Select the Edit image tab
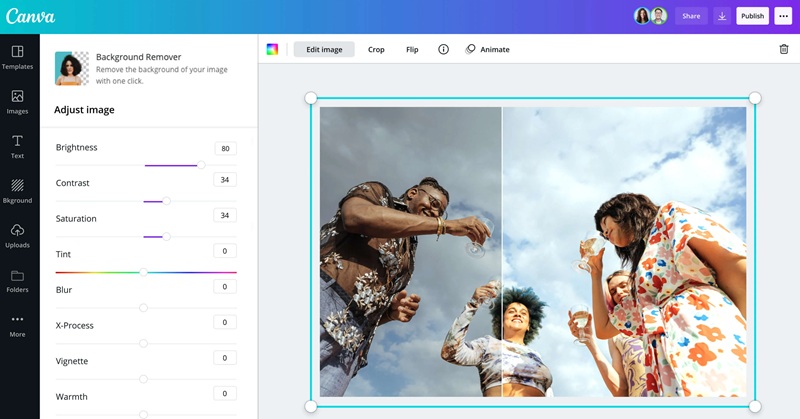 (324, 50)
